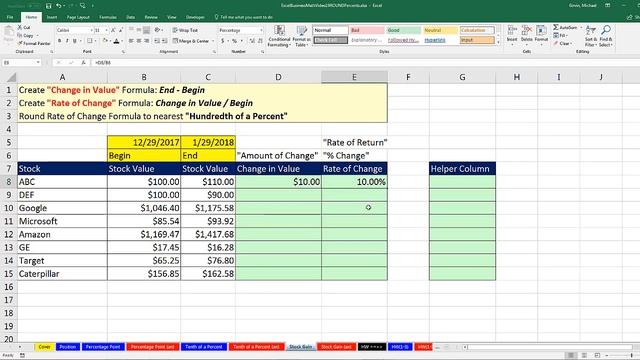This screenshot has height=360, width=640.
Task: Apply fill color bucket
Action: [x=105, y=41]
